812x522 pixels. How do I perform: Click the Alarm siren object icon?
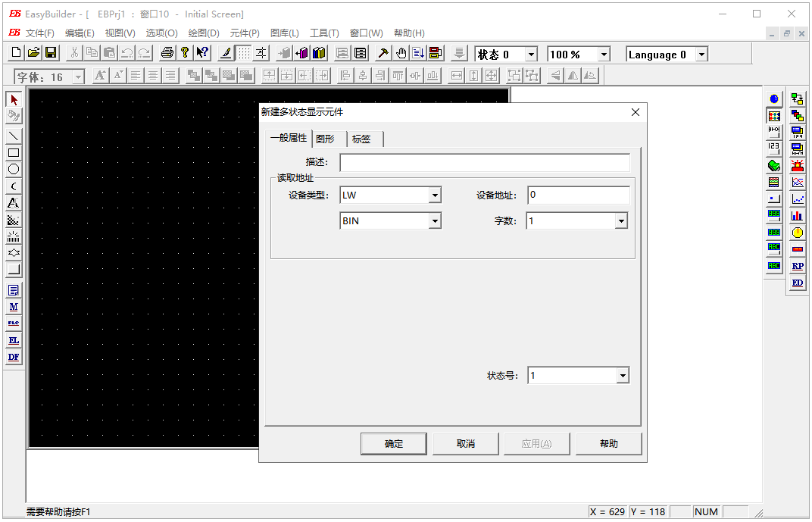coord(798,165)
